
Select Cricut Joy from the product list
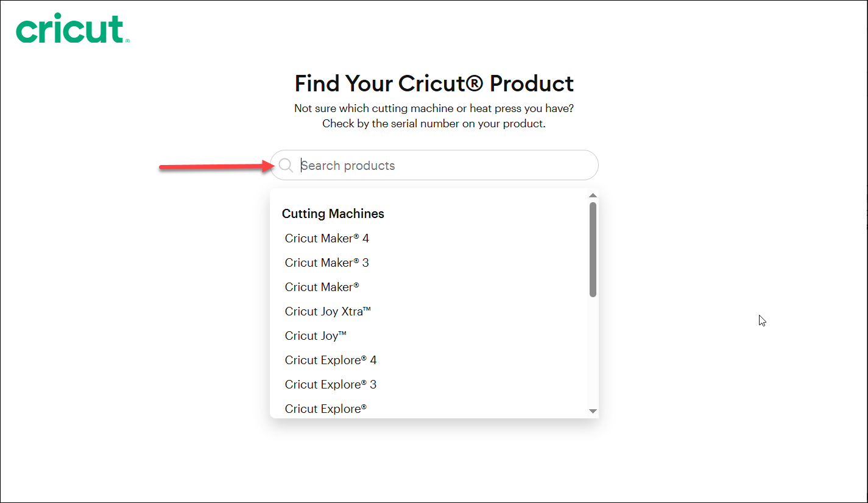tap(316, 336)
